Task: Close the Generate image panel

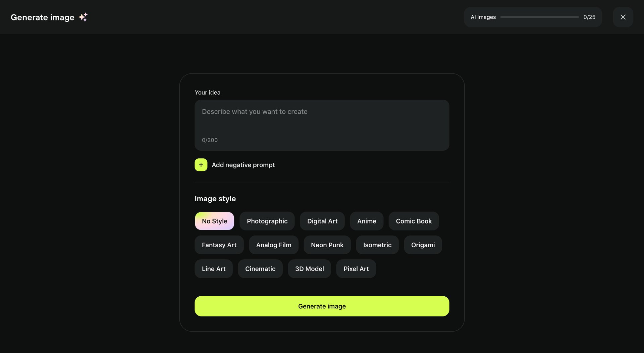Action: coord(623,17)
